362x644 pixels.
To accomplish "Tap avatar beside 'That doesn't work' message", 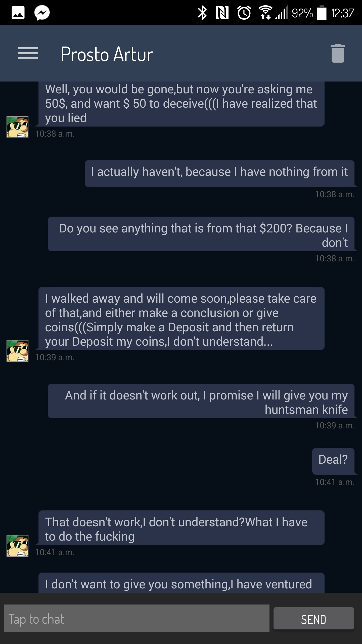I will point(17,546).
